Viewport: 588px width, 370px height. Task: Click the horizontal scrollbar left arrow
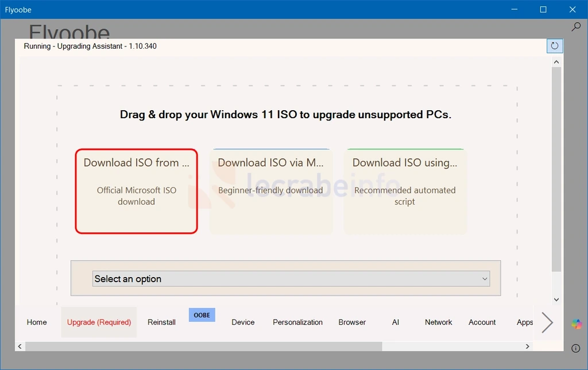(x=20, y=346)
